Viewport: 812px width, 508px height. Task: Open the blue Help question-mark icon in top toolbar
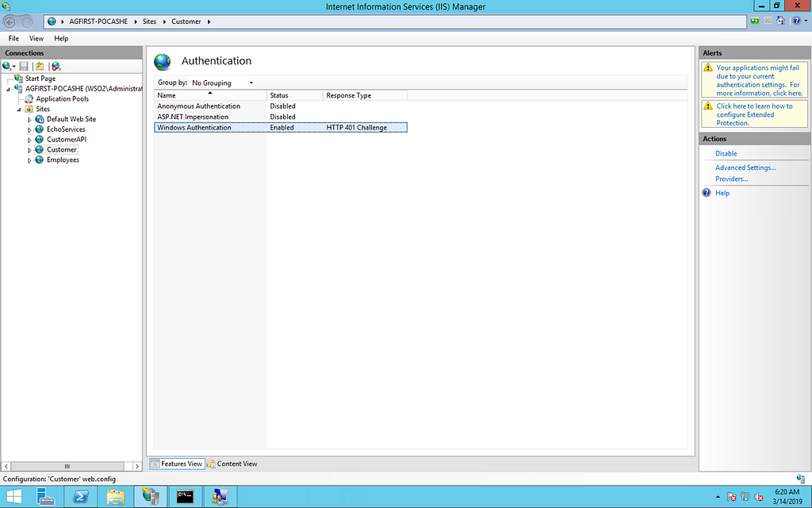796,21
